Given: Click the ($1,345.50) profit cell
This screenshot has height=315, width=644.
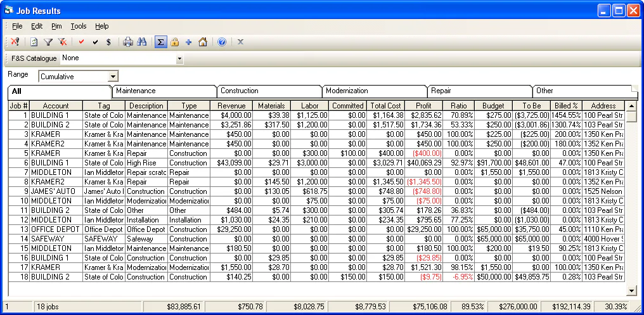Looking at the screenshot, I should pos(424,182).
